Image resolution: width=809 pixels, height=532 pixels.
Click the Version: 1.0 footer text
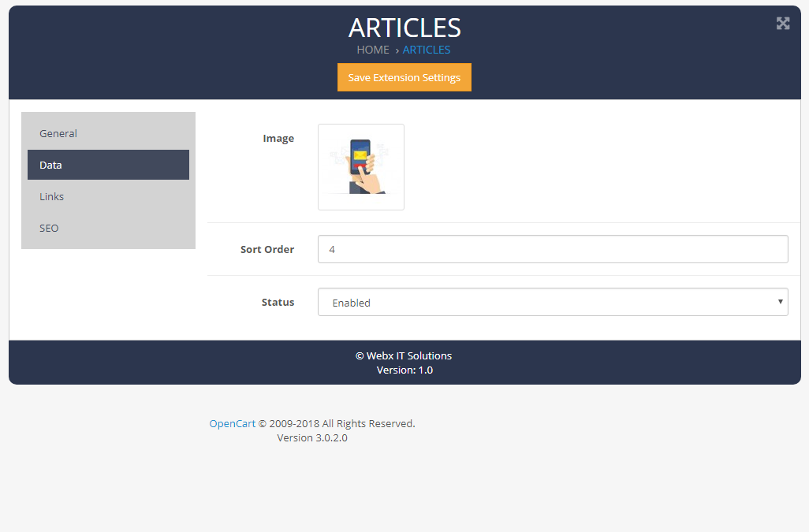[404, 370]
